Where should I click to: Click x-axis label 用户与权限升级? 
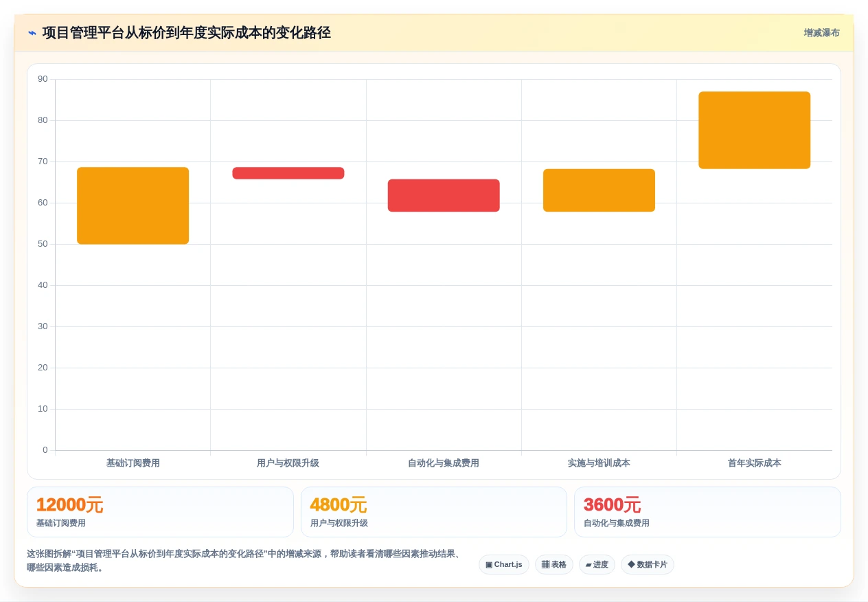[288, 463]
